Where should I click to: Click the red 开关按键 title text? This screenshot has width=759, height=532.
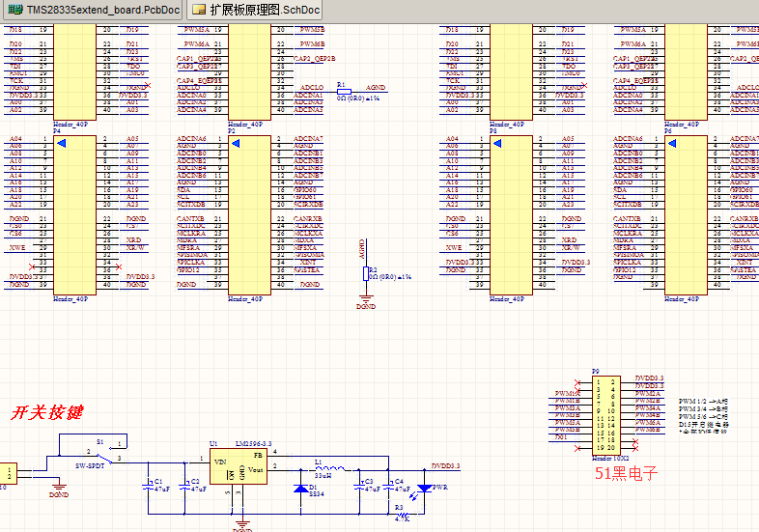pyautogui.click(x=47, y=412)
